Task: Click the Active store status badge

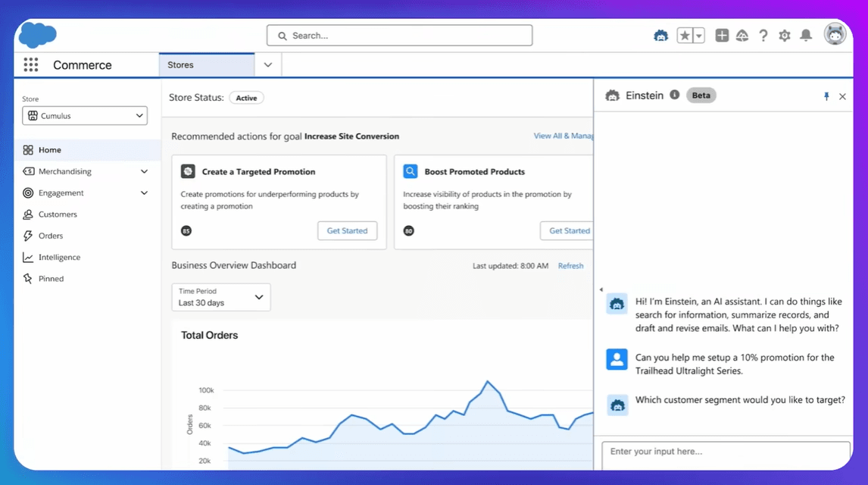Action: pyautogui.click(x=246, y=98)
